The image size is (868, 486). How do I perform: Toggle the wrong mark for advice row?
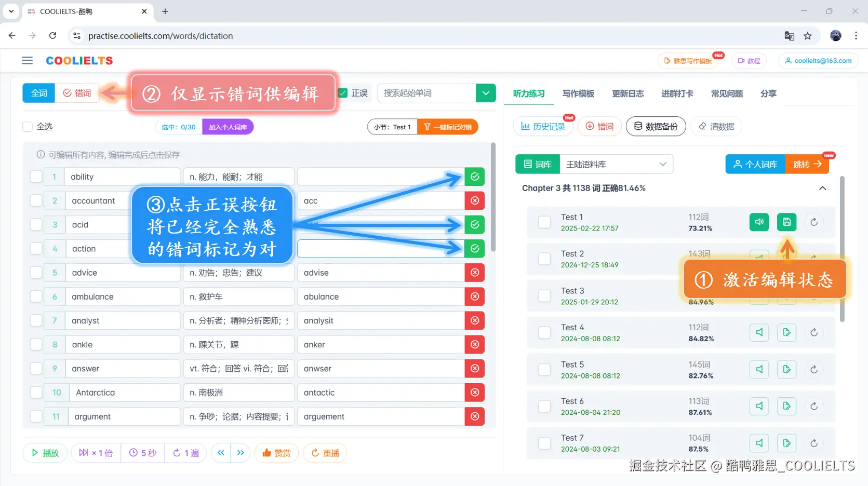[x=475, y=273]
